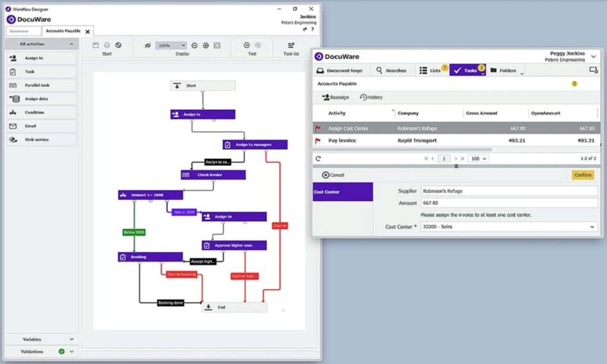Zoom out with the minus magnifier icon

[x=195, y=45]
